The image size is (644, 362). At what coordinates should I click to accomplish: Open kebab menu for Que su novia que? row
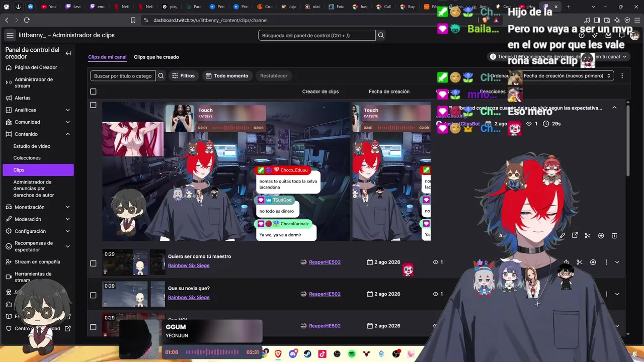click(x=606, y=294)
